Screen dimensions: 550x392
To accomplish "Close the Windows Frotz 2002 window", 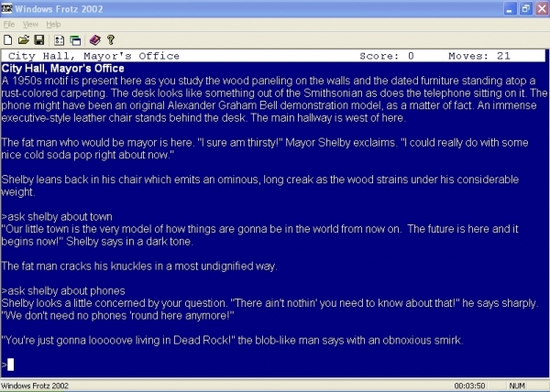I will tap(542, 9).
